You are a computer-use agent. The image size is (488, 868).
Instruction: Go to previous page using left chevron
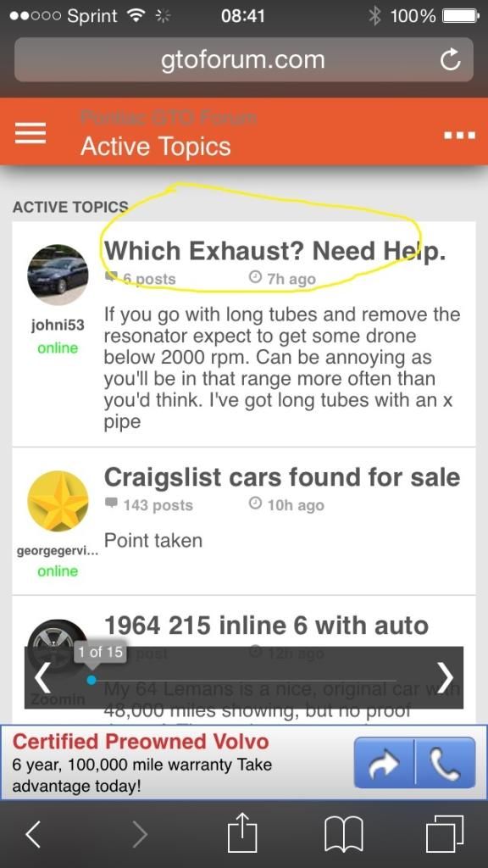pyautogui.click(x=42, y=678)
